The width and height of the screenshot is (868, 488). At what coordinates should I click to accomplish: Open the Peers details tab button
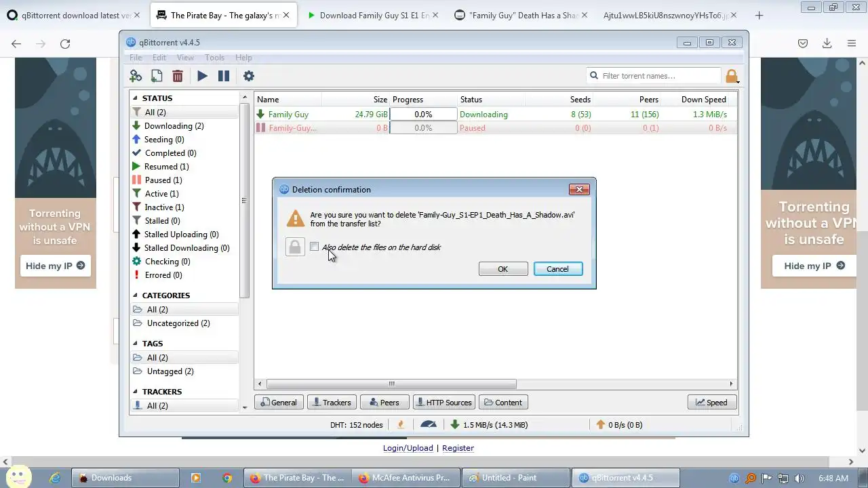[x=384, y=403]
